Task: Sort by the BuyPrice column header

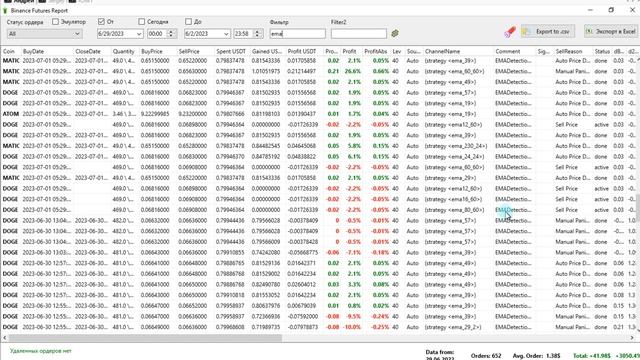Action: [152, 51]
